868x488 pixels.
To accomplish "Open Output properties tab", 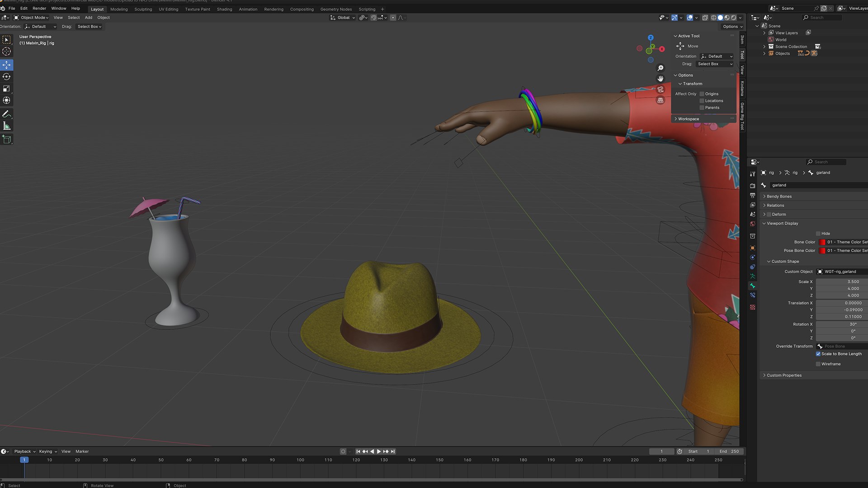I will coord(752,195).
